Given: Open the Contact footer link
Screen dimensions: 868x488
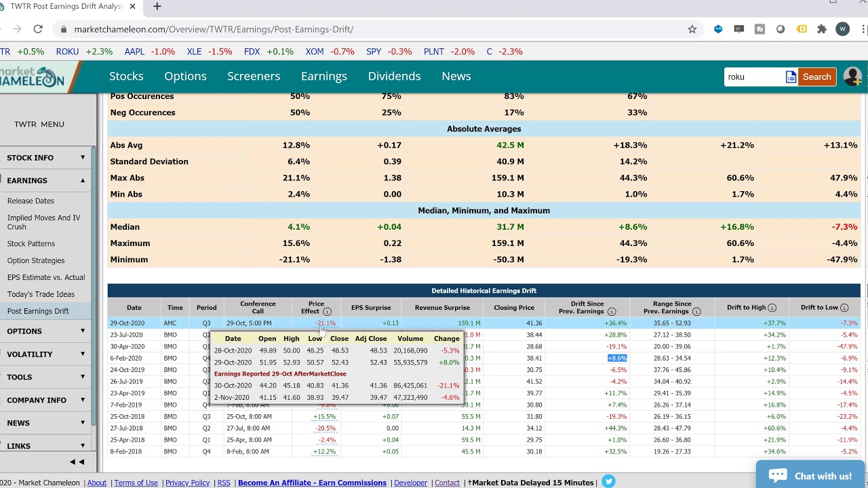Looking at the screenshot, I should 447,483.
